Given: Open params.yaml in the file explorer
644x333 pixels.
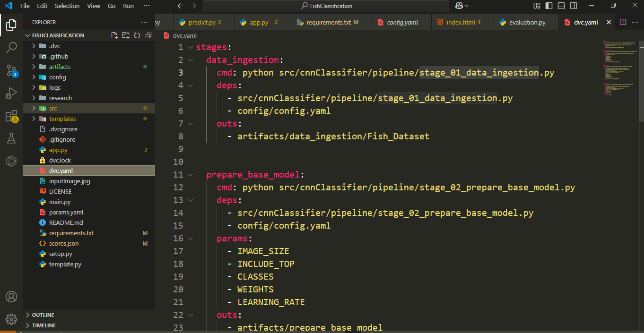Looking at the screenshot, I should (x=66, y=213).
